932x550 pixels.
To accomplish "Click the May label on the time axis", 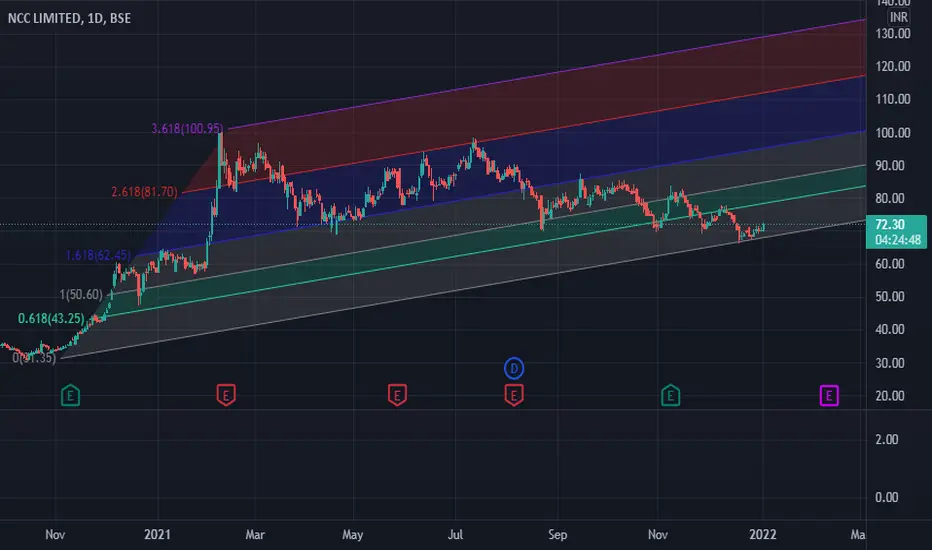I will coord(352,535).
